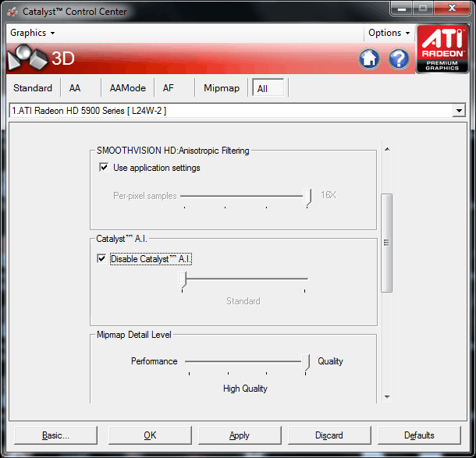Click the Per-pixel samples slider handle
This screenshot has height=458, width=476.
pyautogui.click(x=307, y=197)
